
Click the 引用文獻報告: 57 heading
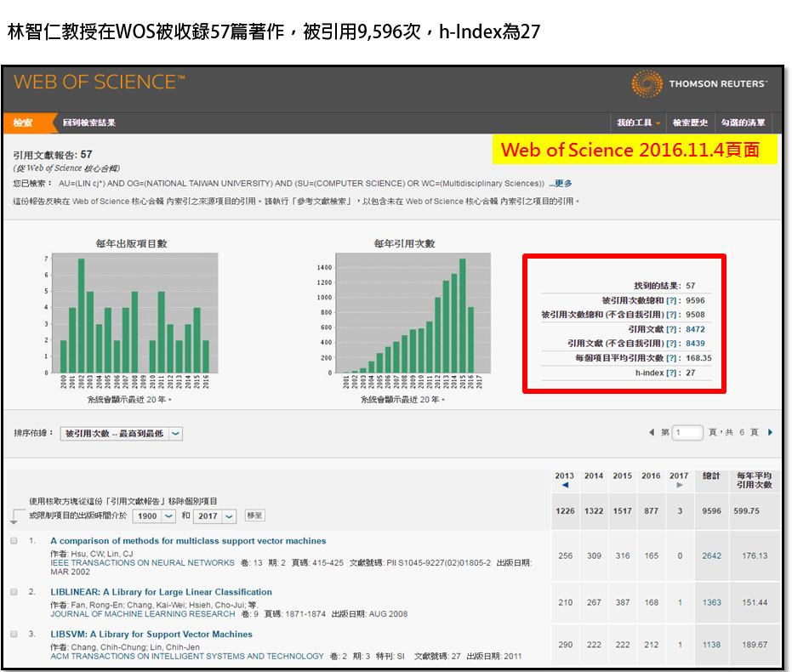pos(53,155)
